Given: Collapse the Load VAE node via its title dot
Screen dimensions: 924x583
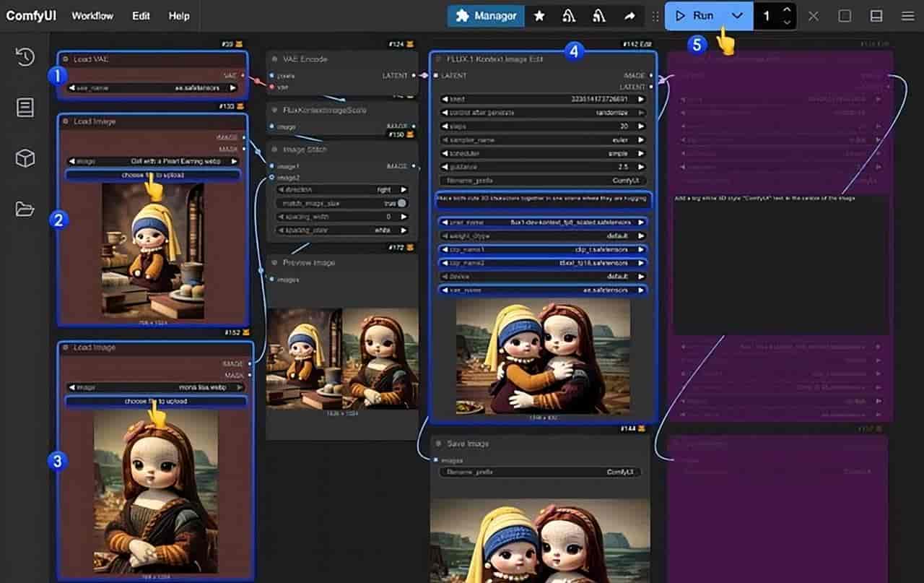Looking at the screenshot, I should tap(66, 59).
